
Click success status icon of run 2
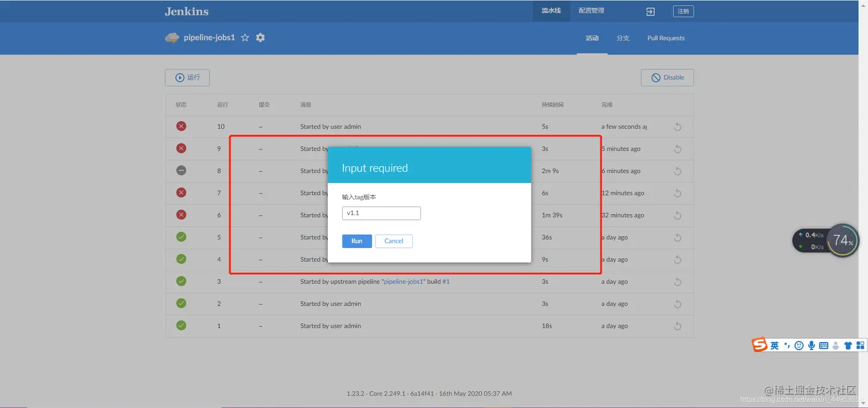tap(181, 304)
